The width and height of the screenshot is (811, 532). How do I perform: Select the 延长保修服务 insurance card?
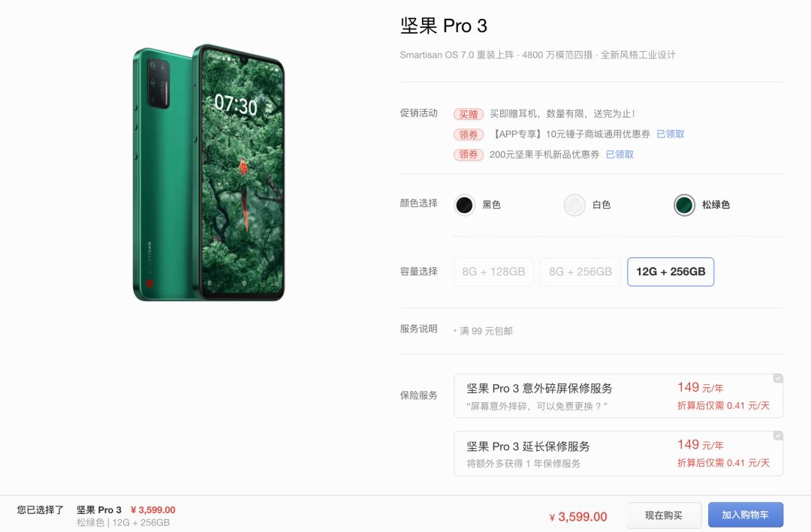(x=618, y=453)
